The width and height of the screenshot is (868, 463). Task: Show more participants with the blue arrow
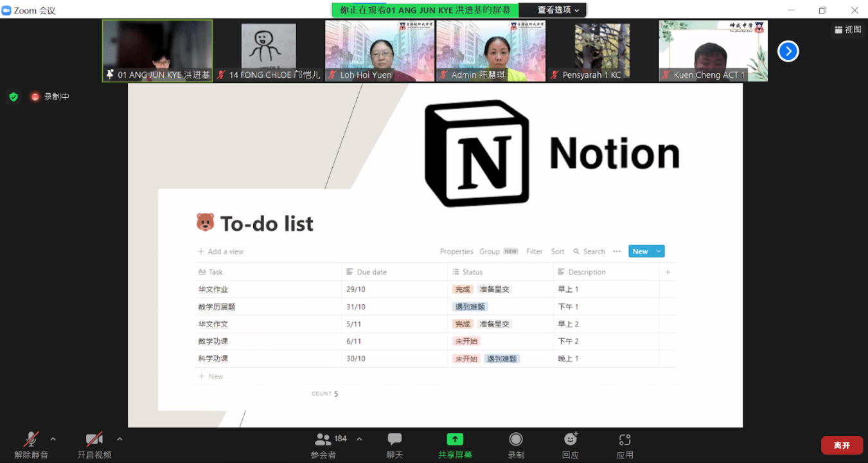point(788,51)
